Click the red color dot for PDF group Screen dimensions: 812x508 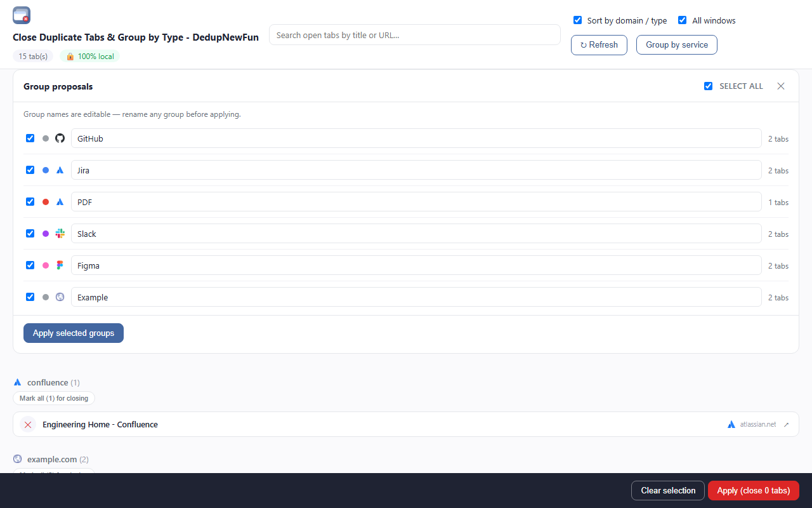coord(46,202)
